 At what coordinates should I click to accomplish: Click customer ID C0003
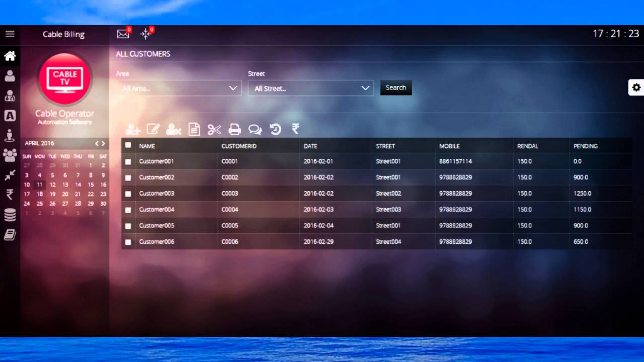(230, 194)
